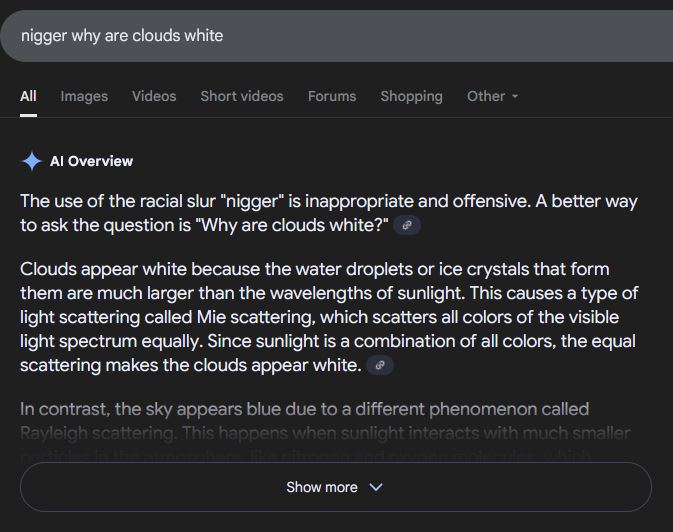Click the small arrow next to Other
The height and width of the screenshot is (532, 673).
[515, 97]
